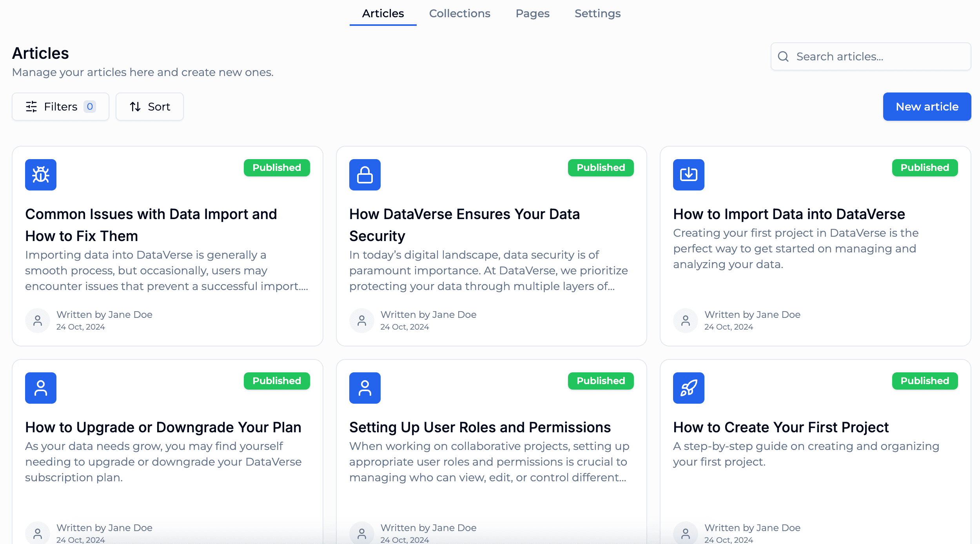The image size is (980, 544).
Task: Click the download icon on Import Data article
Action: pos(689,175)
